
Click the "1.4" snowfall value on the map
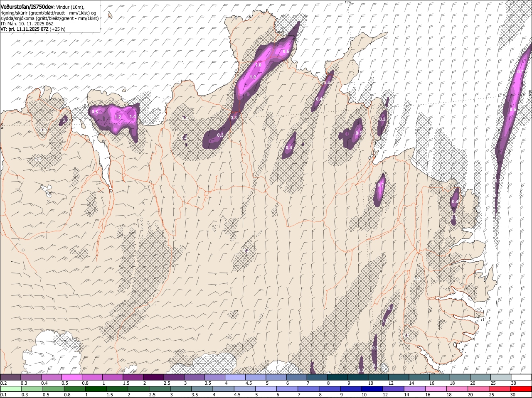(x=133, y=117)
